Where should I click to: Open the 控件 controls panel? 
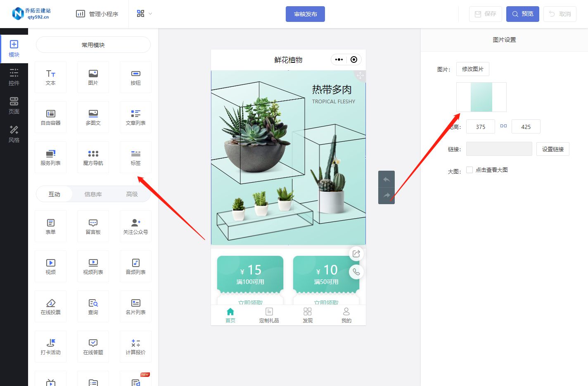(14, 77)
